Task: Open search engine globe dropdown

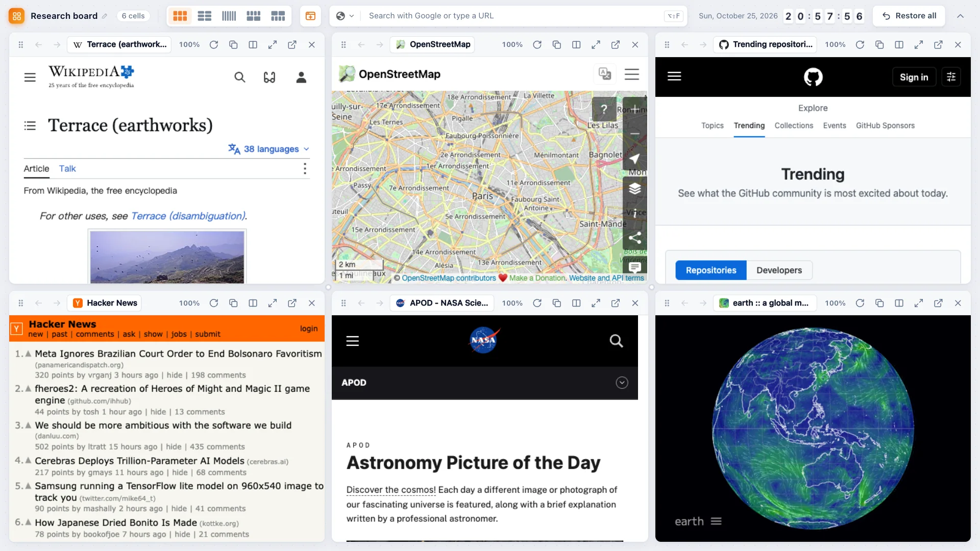Action: click(x=346, y=16)
